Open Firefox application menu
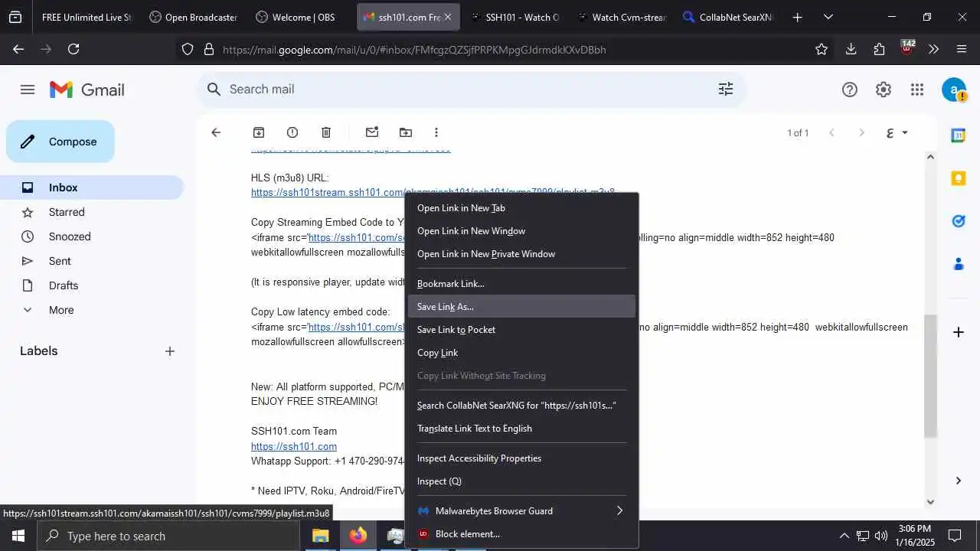The height and width of the screenshot is (551, 980). click(x=962, y=49)
